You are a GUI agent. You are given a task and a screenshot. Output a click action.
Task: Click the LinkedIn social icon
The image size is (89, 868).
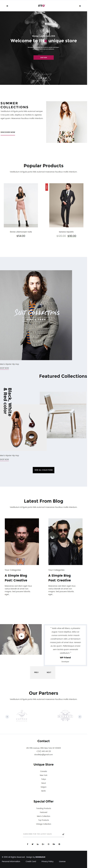pos(38,844)
